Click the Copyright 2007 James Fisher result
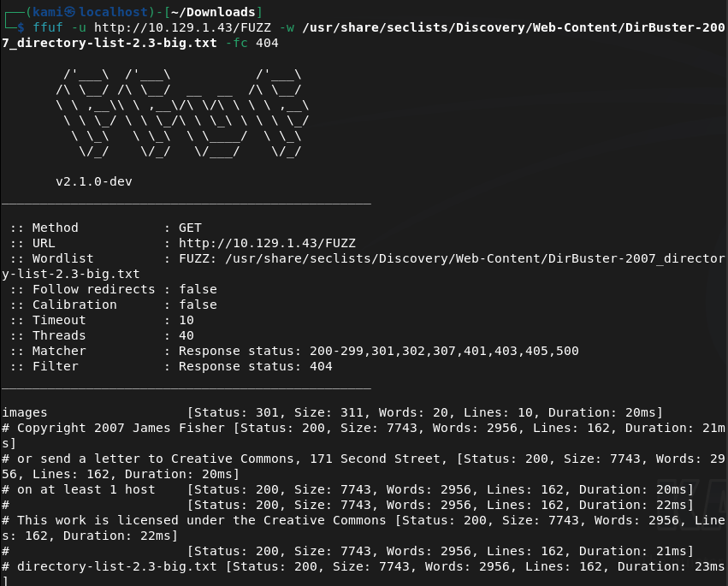The width and height of the screenshot is (728, 586). pyautogui.click(x=116, y=428)
